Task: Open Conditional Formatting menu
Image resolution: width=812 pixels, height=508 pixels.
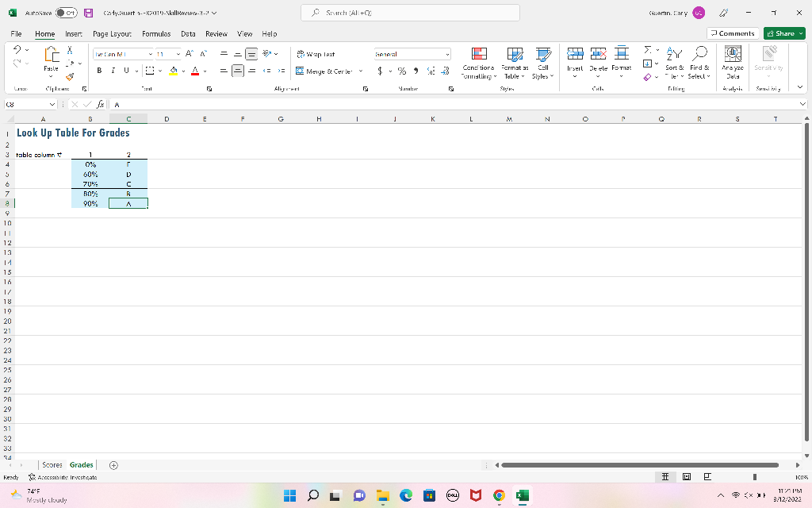Action: pyautogui.click(x=479, y=63)
